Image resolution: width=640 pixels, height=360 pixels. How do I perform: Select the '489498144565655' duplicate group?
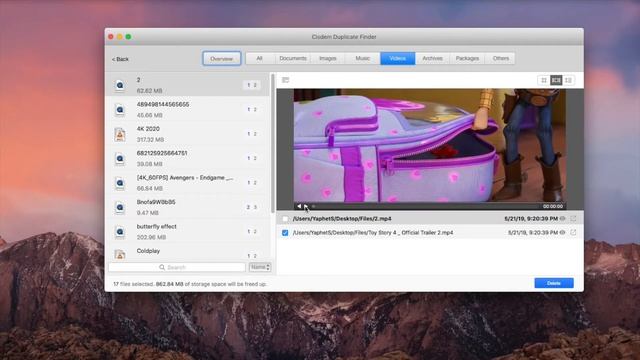coord(187,109)
